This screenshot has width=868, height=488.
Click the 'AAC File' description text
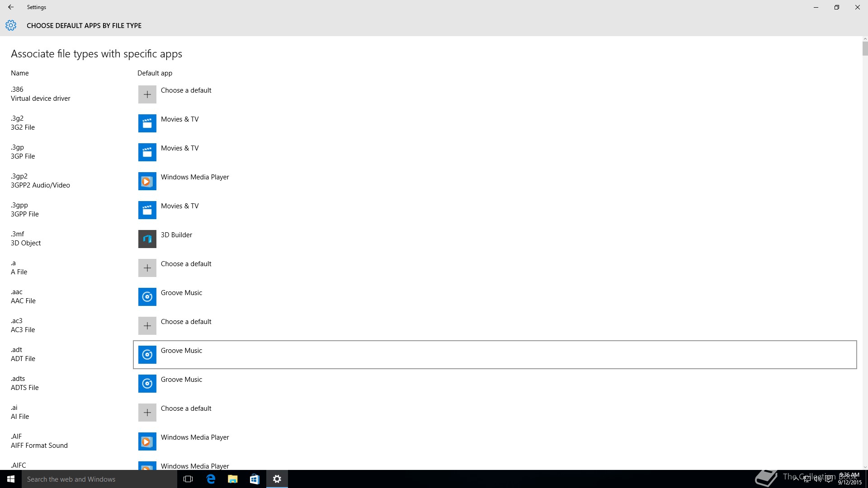click(23, 301)
